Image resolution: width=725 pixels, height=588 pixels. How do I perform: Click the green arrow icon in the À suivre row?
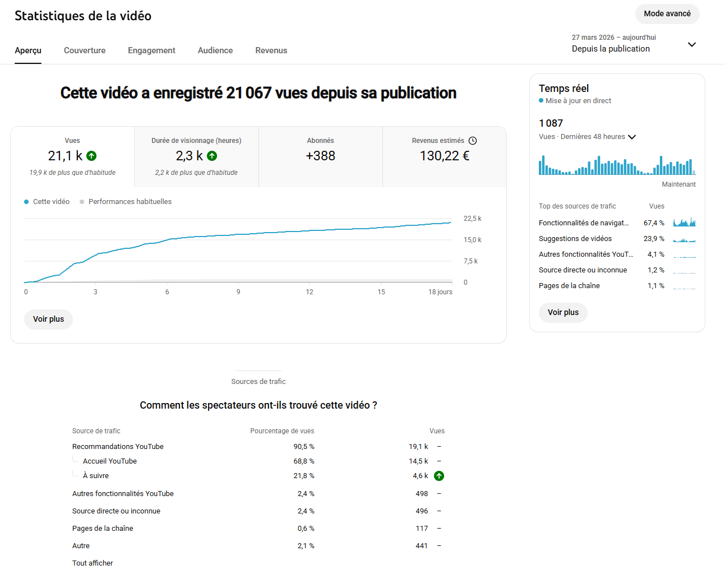coord(439,476)
